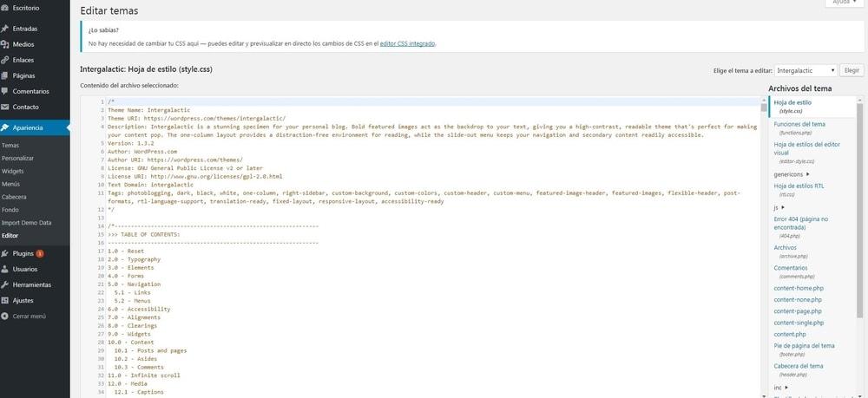This screenshot has width=868, height=398.
Task: Open Fondo submenu item
Action: tap(10, 210)
